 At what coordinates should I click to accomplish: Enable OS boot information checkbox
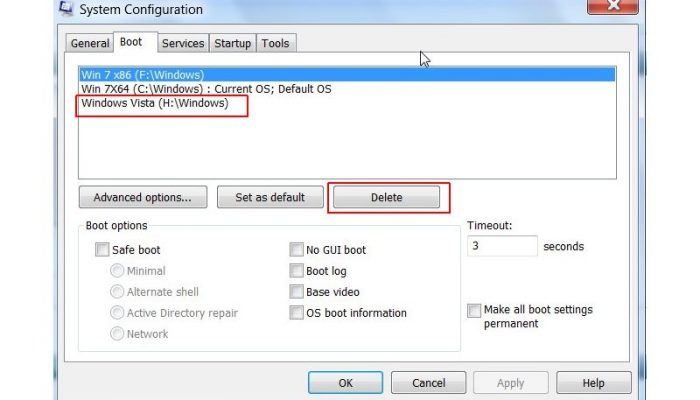coord(296,312)
